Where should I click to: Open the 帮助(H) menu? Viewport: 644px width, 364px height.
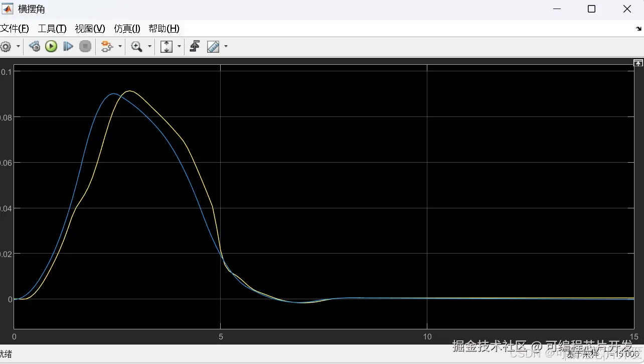[x=164, y=29]
